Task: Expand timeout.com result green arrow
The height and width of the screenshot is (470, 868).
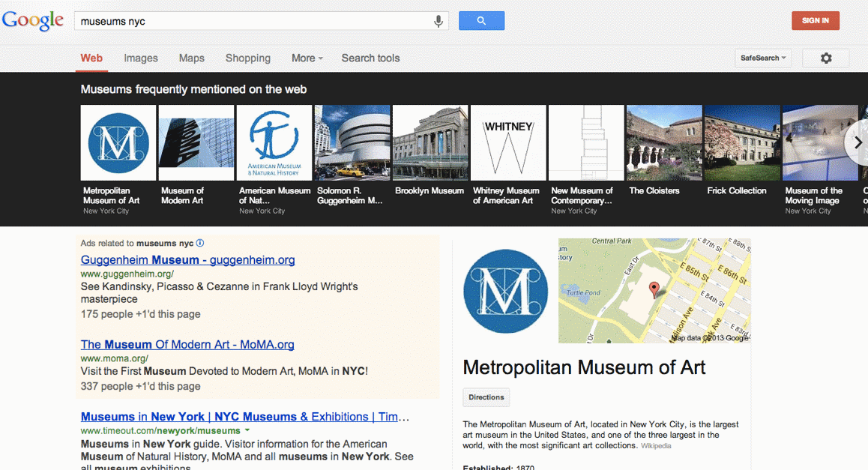Action: (247, 431)
